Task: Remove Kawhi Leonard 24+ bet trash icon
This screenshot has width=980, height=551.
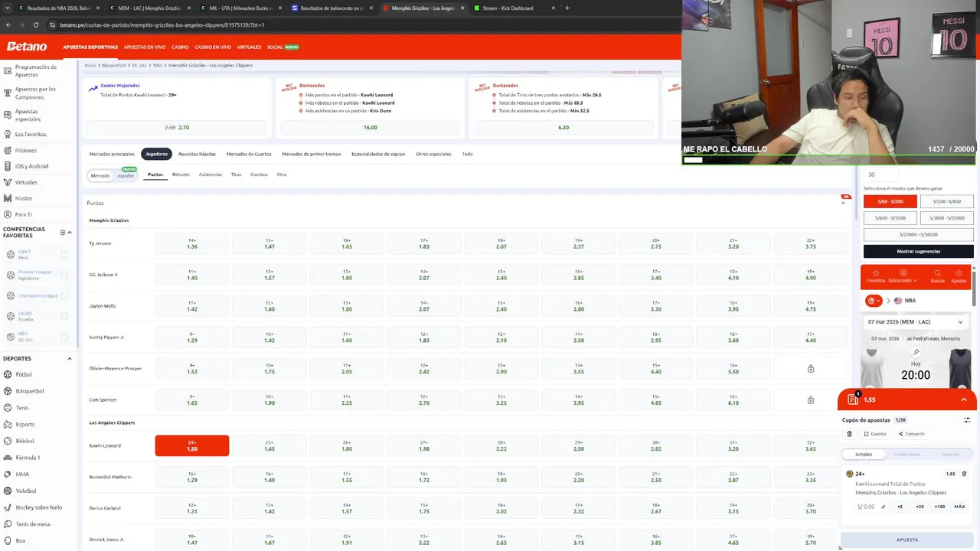Action: (964, 474)
